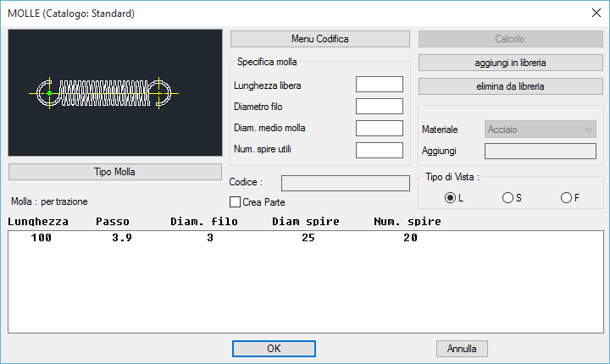Image resolution: width=610 pixels, height=364 pixels.
Task: Select the S view radio button
Action: [507, 198]
